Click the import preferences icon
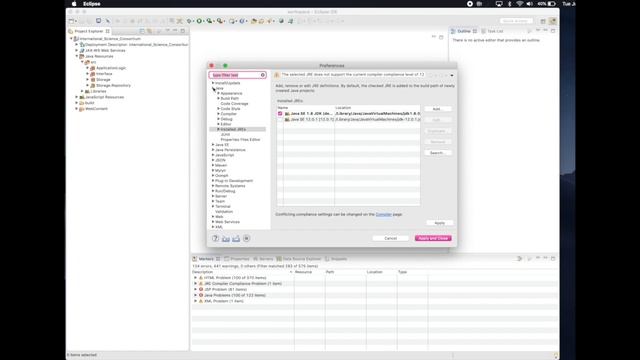 click(226, 238)
